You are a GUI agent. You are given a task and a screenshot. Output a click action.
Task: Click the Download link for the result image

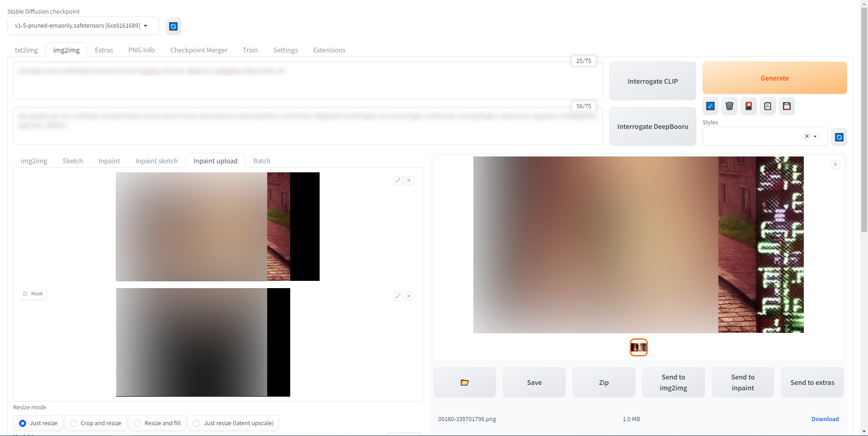825,419
